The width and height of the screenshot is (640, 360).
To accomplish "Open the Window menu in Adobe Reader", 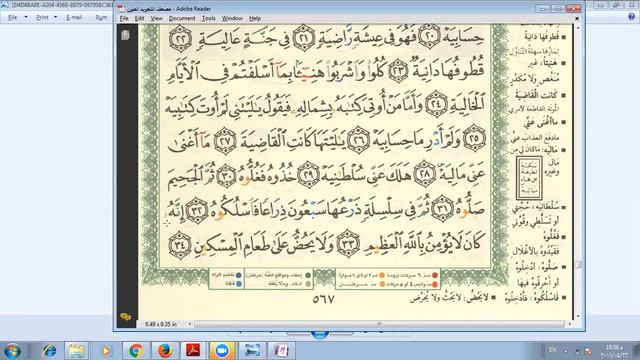I will [232, 18].
